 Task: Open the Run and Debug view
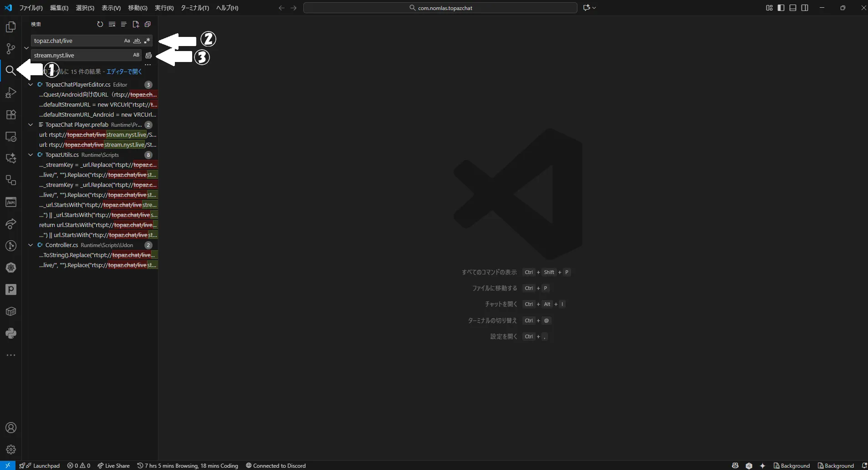(10, 93)
